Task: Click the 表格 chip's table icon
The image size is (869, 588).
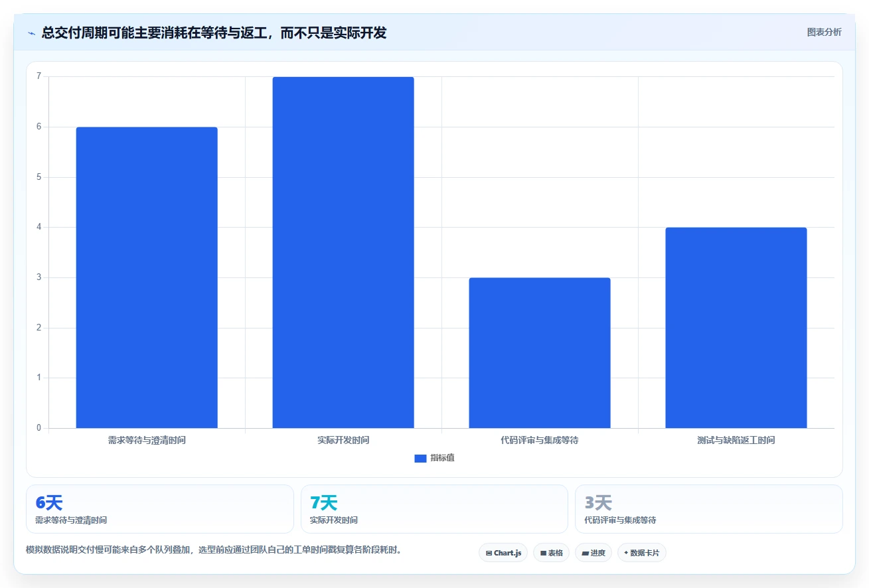Action: pyautogui.click(x=543, y=553)
